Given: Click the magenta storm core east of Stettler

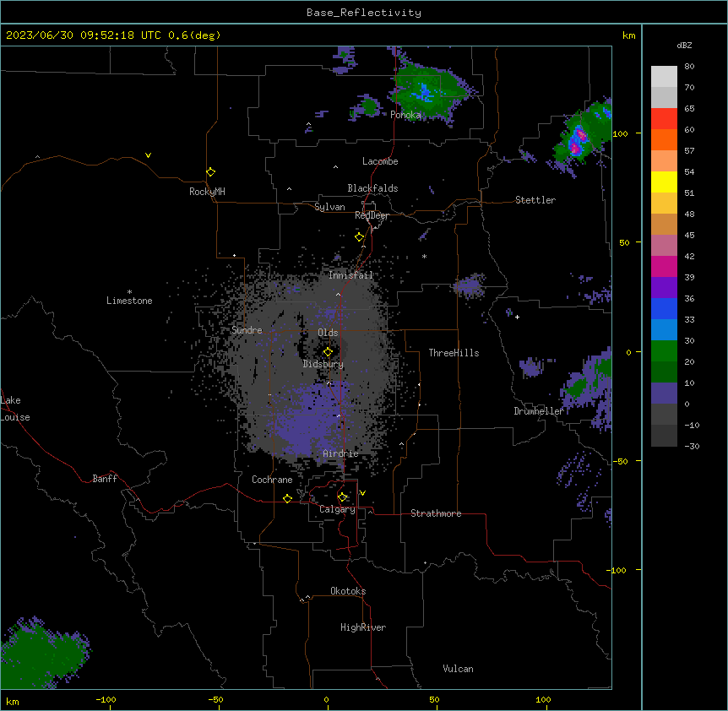Looking at the screenshot, I should pyautogui.click(x=578, y=141).
